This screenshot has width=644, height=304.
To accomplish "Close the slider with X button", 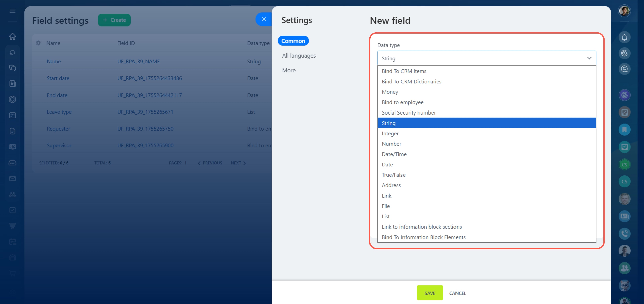I will click(x=264, y=19).
